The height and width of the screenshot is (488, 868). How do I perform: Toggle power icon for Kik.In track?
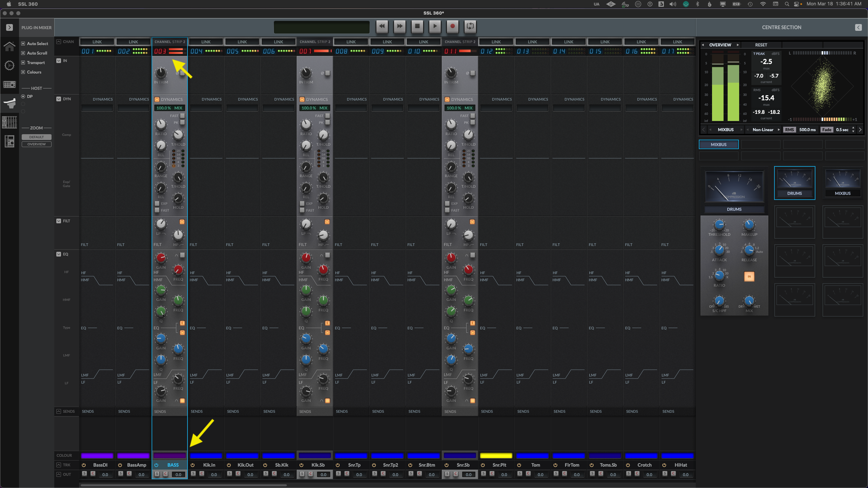193,465
